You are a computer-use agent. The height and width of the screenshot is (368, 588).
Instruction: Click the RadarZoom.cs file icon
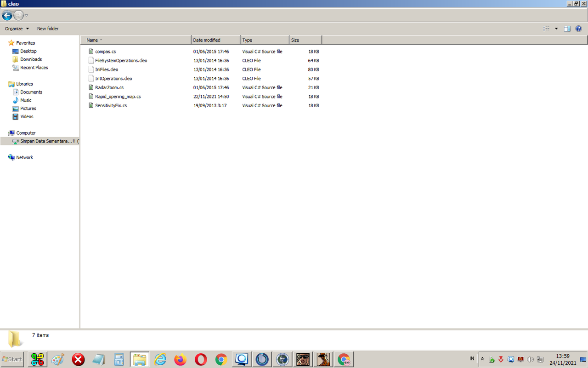91,87
